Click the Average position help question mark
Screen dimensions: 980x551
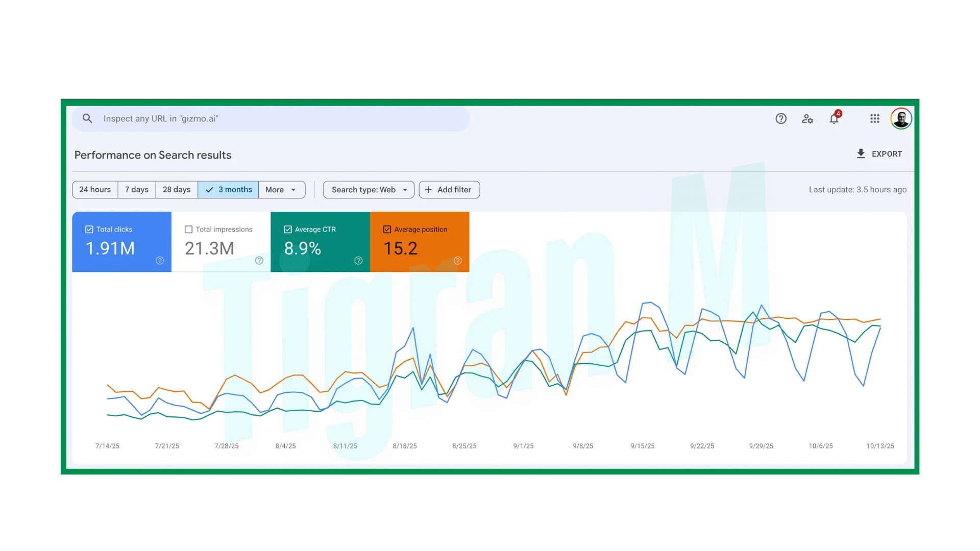457,261
